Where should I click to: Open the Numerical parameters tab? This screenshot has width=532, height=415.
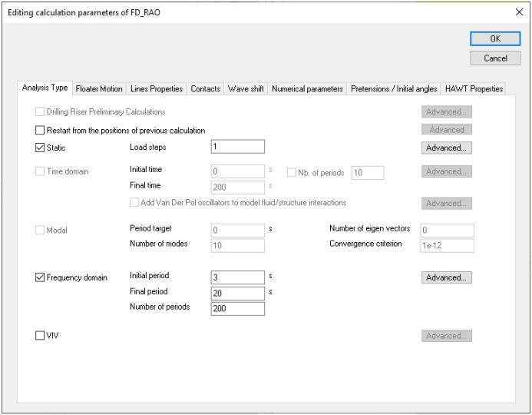tap(307, 89)
